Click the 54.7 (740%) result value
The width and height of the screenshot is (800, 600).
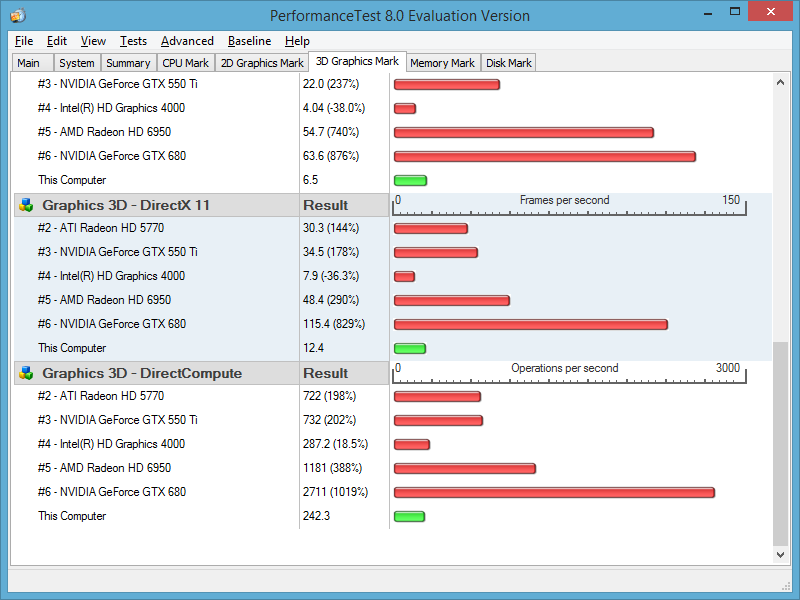coord(331,132)
